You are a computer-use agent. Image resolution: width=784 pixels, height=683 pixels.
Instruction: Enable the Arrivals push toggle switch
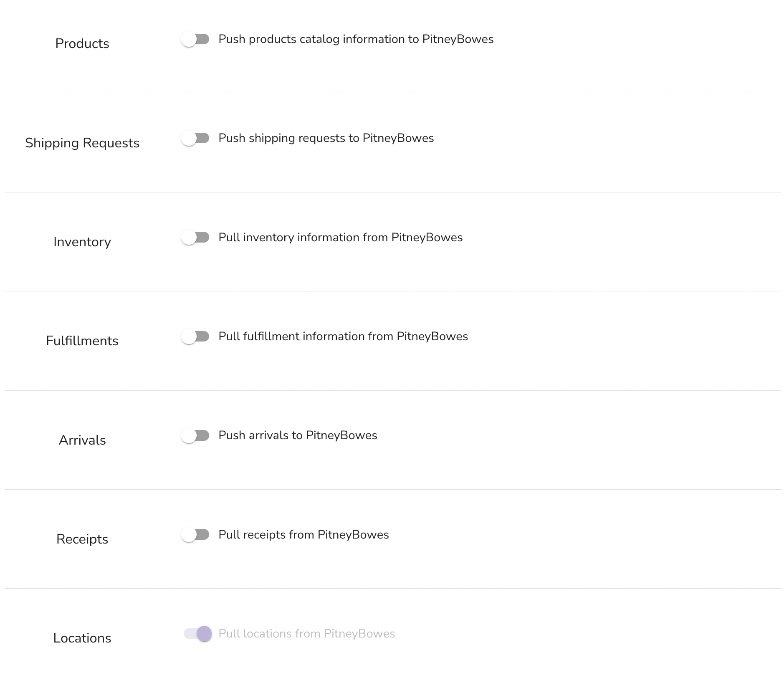click(x=195, y=435)
